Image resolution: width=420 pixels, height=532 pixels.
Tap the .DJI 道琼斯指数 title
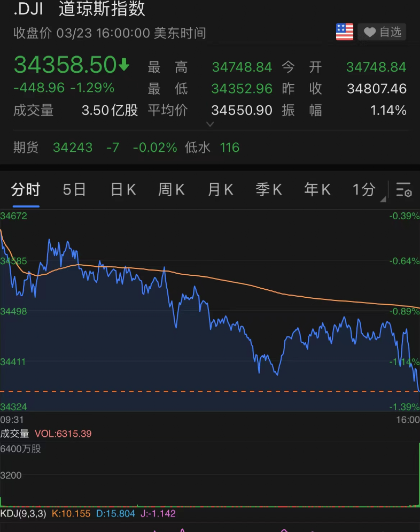coord(79,9)
